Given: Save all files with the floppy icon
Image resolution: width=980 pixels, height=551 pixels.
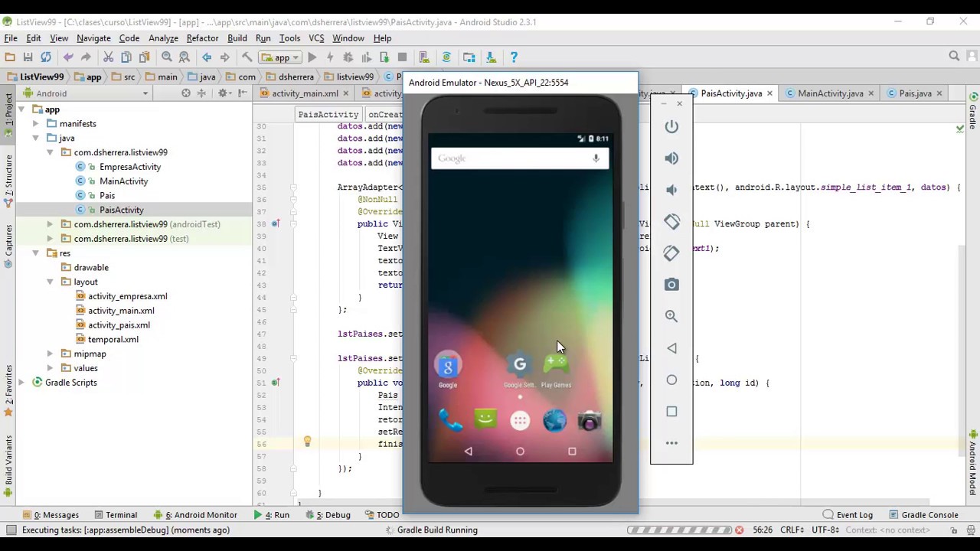Looking at the screenshot, I should click(28, 57).
